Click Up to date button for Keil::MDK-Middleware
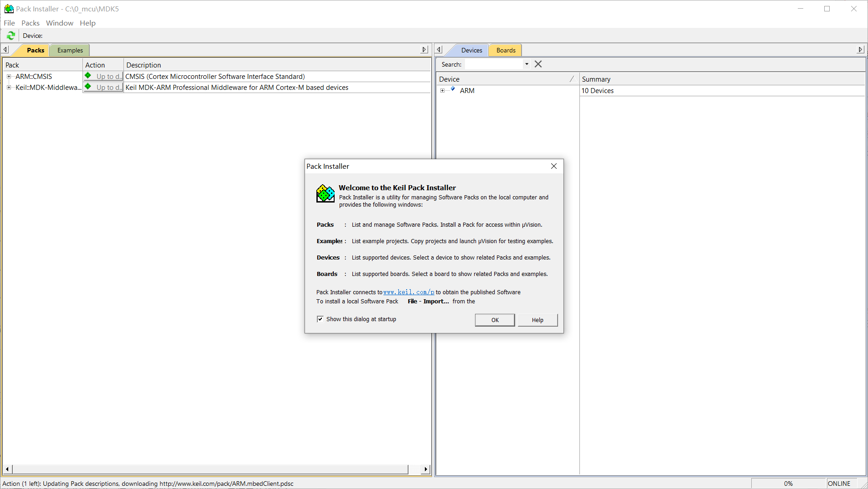868x489 pixels. 103,87
